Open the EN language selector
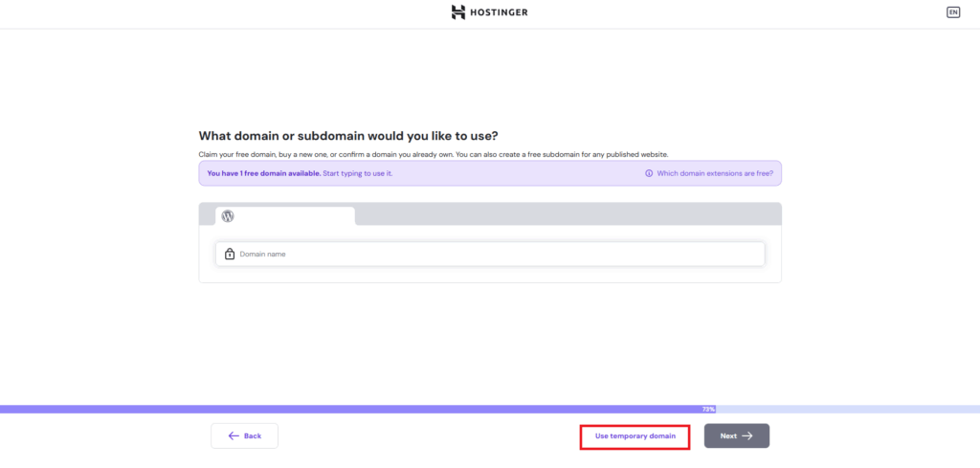This screenshot has width=980, height=468. click(952, 12)
